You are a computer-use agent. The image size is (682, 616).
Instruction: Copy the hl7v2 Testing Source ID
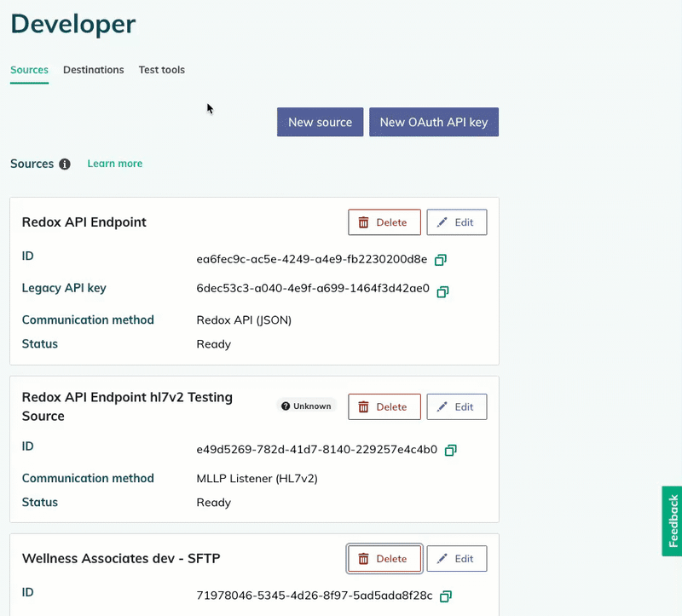451,450
